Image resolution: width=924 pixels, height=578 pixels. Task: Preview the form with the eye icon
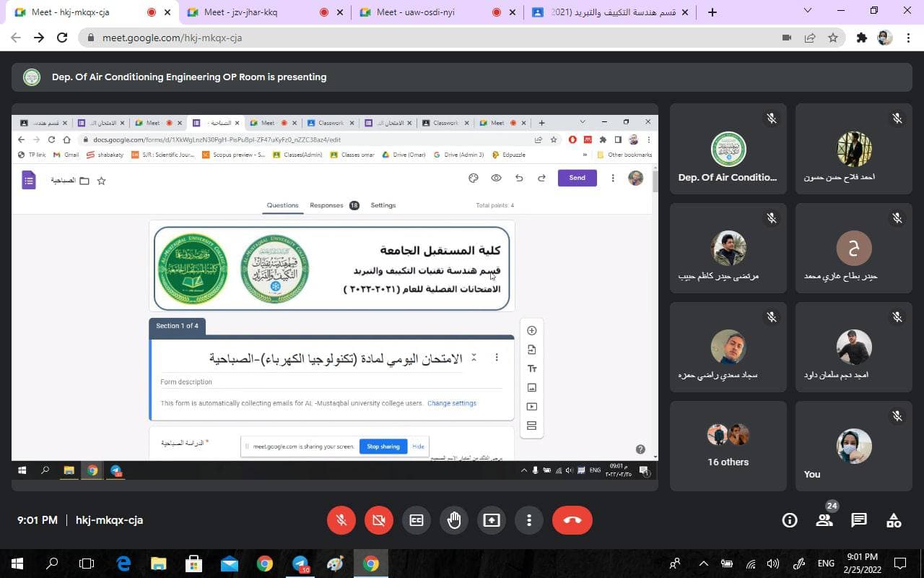coord(495,178)
